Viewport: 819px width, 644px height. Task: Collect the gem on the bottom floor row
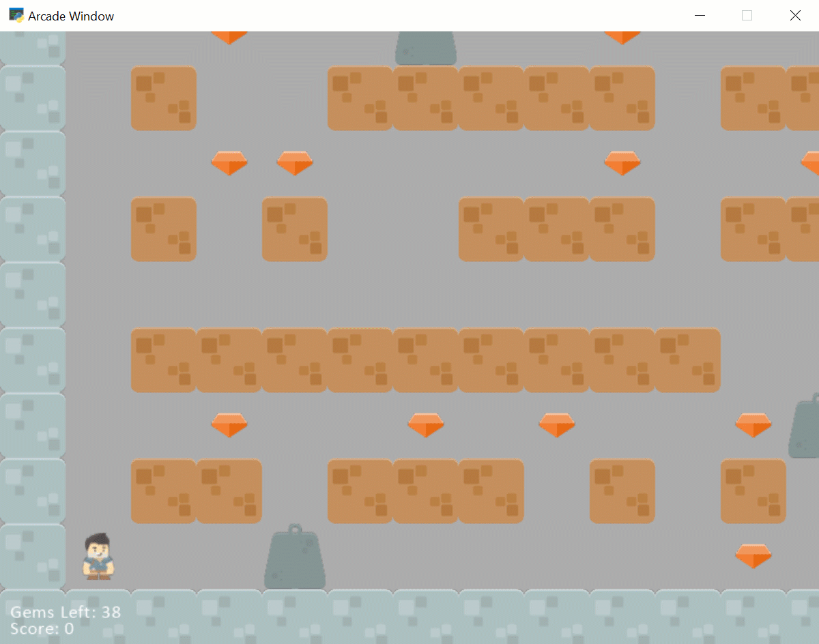click(x=753, y=556)
